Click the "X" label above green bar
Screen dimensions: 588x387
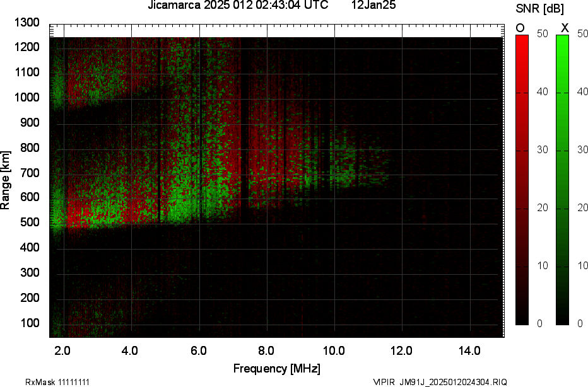coord(565,28)
